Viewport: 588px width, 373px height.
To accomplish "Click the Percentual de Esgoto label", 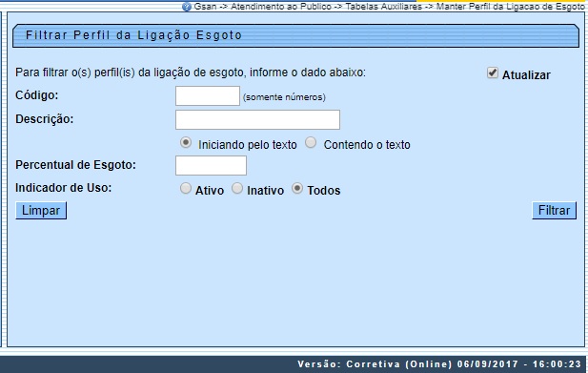I will tap(75, 165).
